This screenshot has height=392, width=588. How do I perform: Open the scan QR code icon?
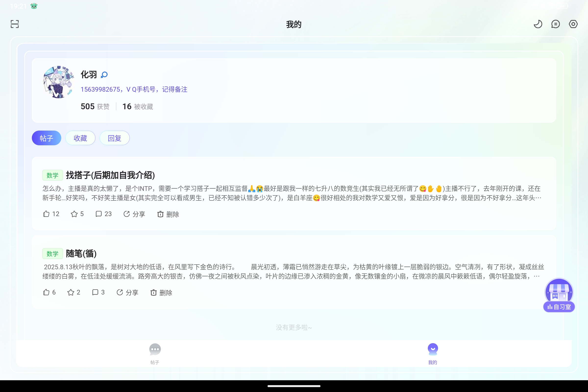(x=15, y=24)
